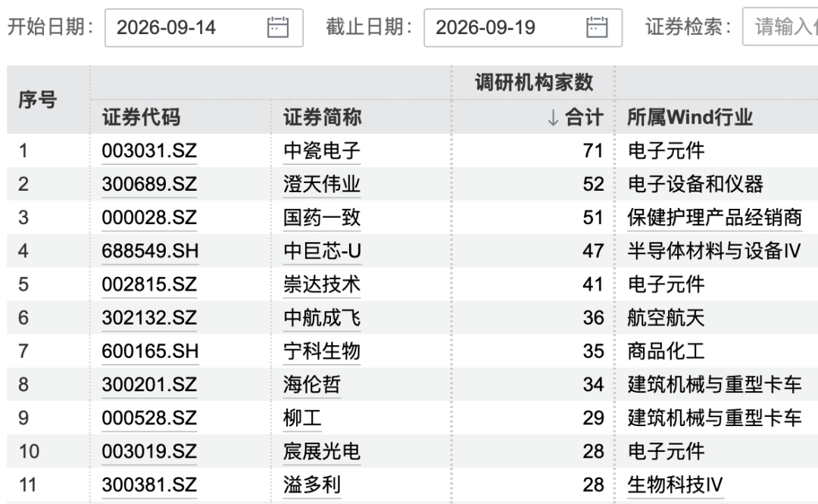
Task: Click 电子设备和仪器 industry link
Action: [x=695, y=184]
